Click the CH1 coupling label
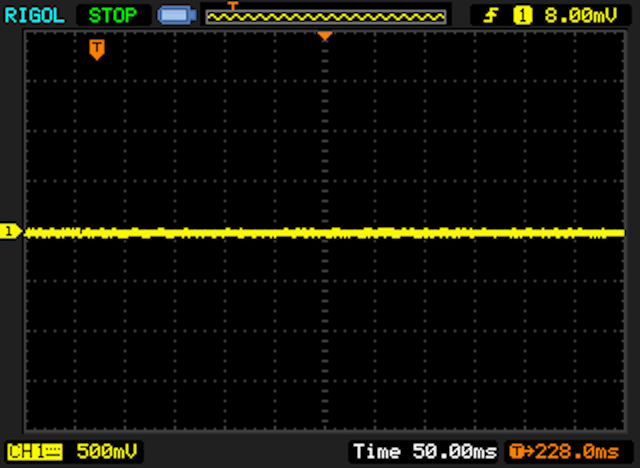 pos(35,452)
